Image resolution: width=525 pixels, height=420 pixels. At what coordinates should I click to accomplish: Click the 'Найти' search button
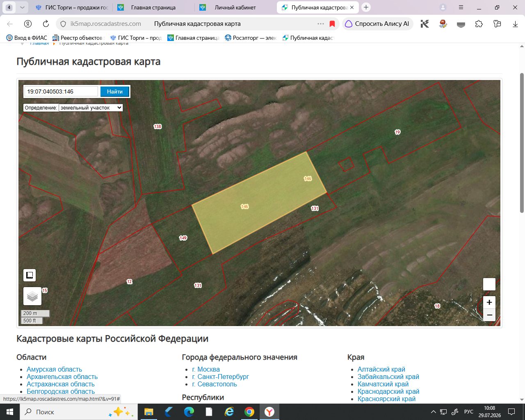115,91
